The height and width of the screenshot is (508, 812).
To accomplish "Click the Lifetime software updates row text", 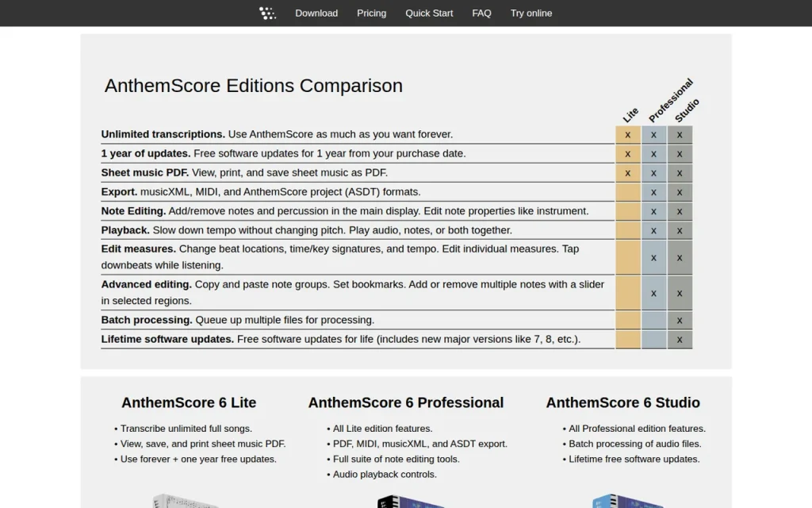I will 341,339.
